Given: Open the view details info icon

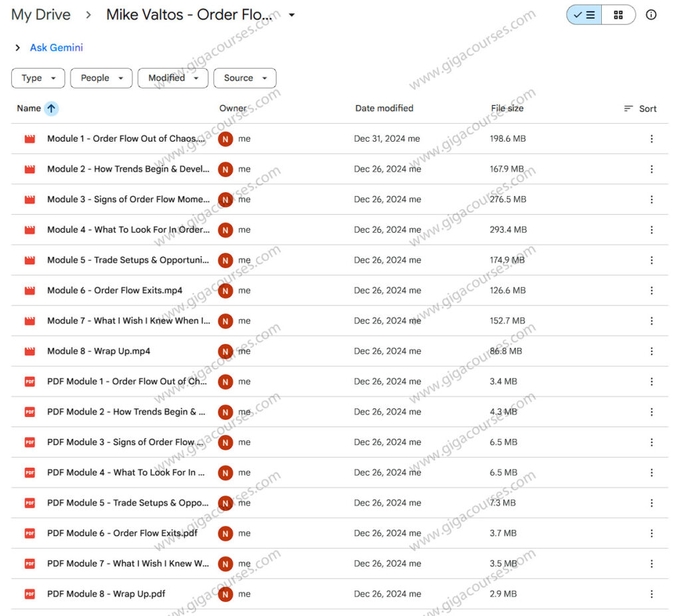Looking at the screenshot, I should (x=651, y=15).
